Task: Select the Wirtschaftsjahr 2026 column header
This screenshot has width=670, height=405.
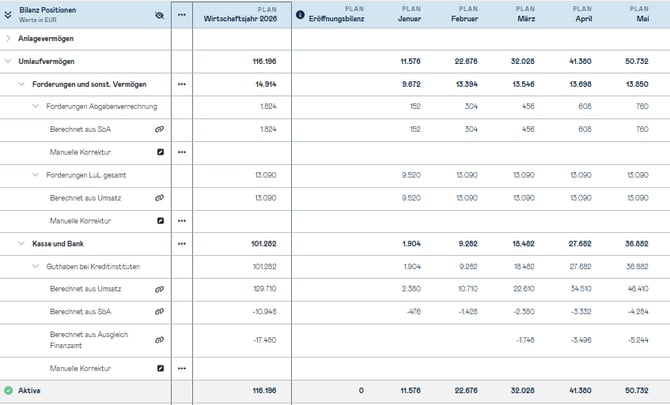Action: (x=247, y=15)
